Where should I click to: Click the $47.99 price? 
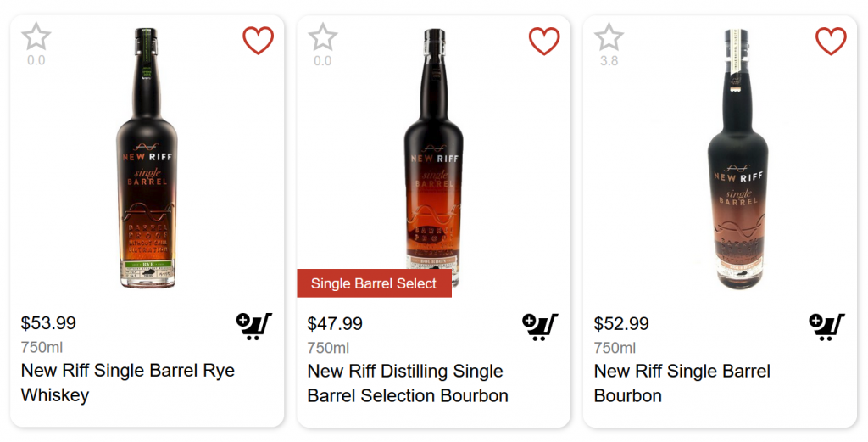pyautogui.click(x=335, y=323)
